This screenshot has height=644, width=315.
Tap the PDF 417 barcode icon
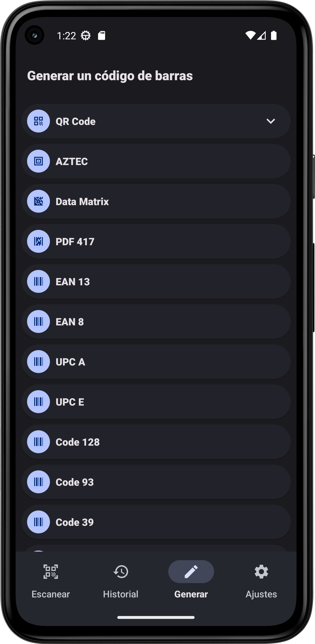click(x=38, y=241)
